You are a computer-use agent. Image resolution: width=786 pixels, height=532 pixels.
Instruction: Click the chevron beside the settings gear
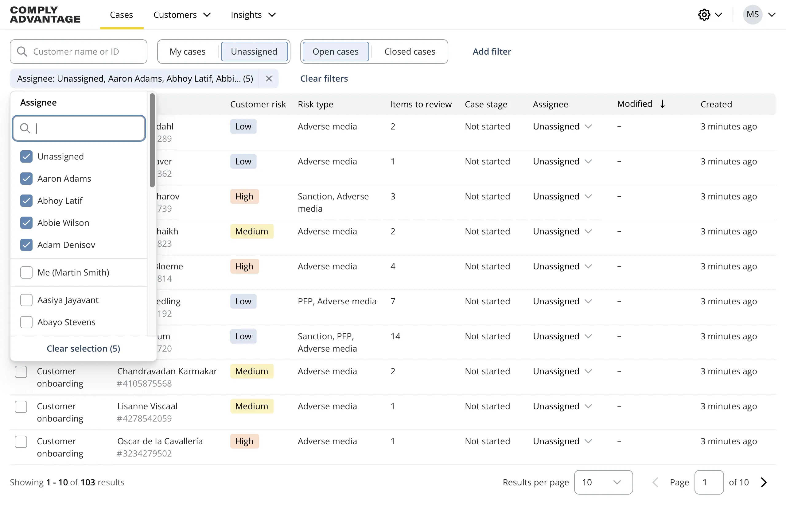pos(719,14)
